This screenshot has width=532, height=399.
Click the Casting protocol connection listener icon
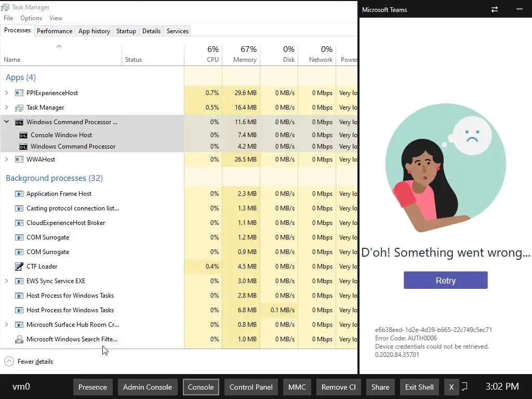tap(19, 208)
